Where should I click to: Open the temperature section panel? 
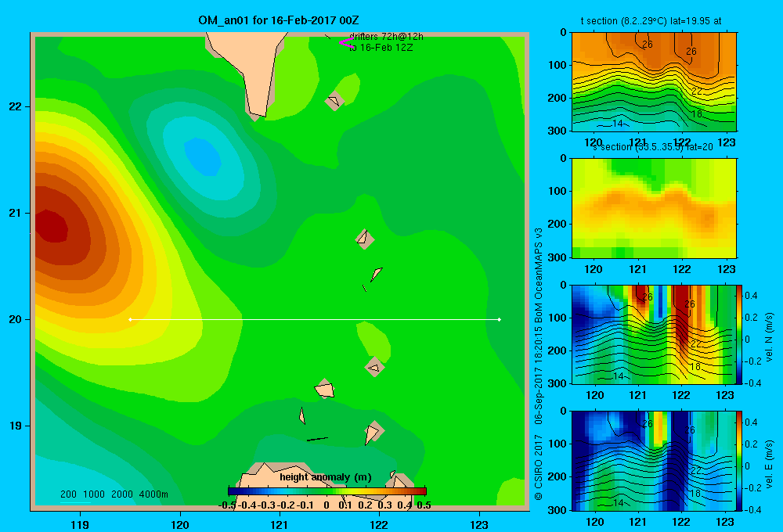(x=654, y=82)
